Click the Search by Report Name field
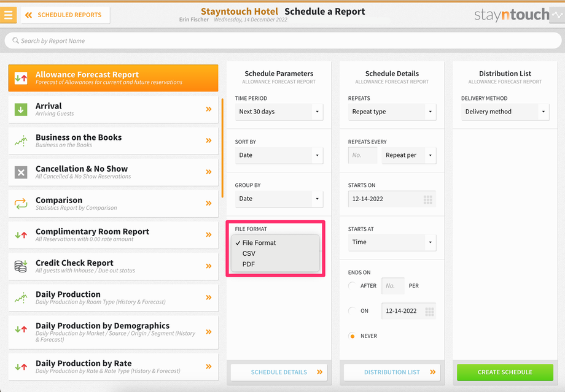 [283, 40]
